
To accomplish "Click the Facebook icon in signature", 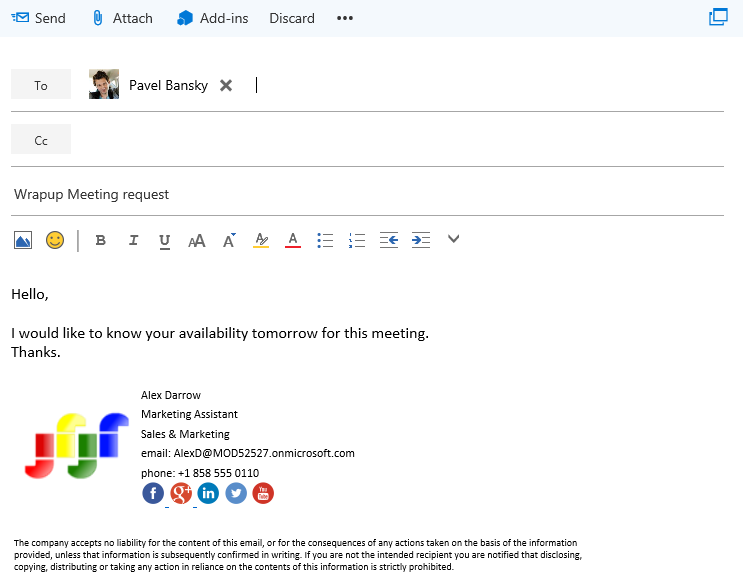I will (x=153, y=493).
